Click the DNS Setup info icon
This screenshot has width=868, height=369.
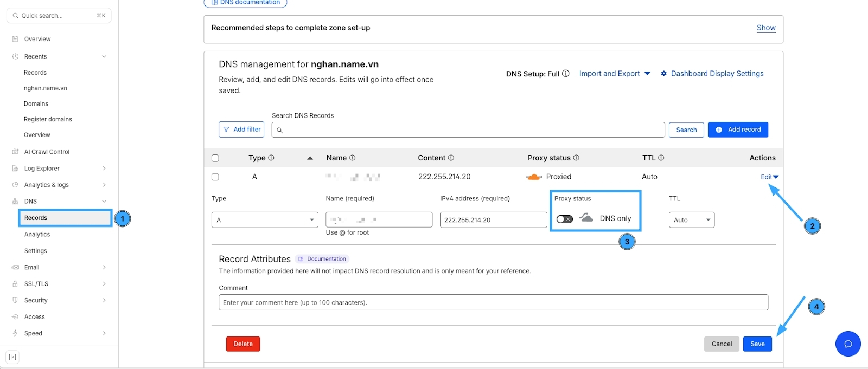coord(566,74)
